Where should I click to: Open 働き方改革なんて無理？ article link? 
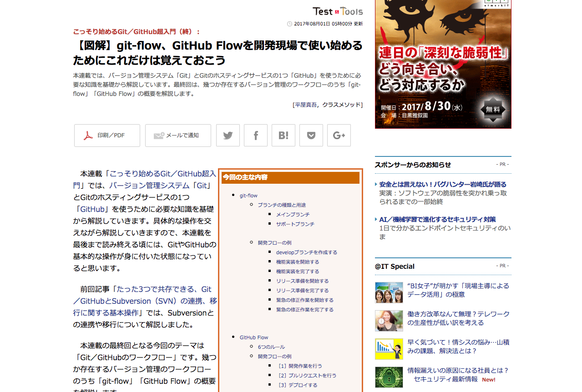[x=458, y=318]
